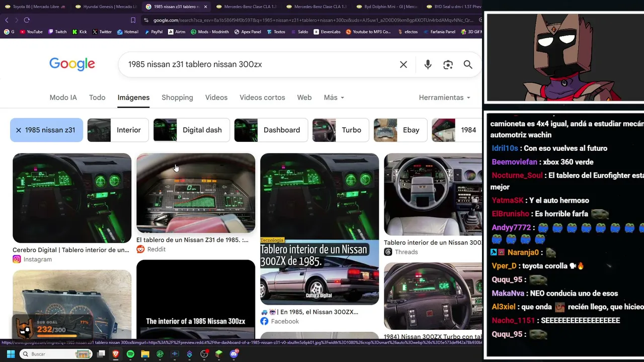Open 'Cerebro Digital | Tablero interior' result title
The image size is (644, 362).
(71, 250)
